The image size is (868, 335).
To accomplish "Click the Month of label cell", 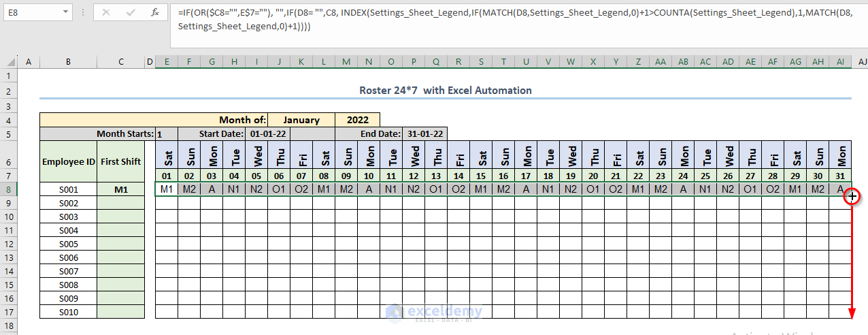I will [154, 120].
